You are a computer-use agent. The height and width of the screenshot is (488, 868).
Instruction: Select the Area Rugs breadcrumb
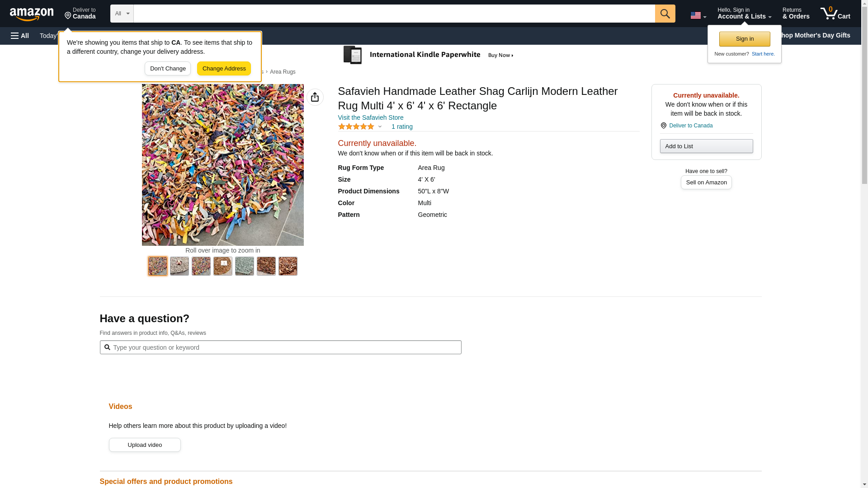pos(283,72)
